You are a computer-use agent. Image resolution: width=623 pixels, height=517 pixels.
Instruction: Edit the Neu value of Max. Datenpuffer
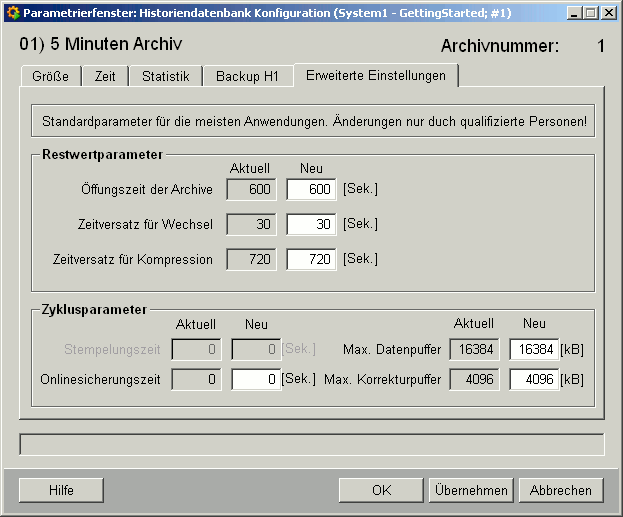534,349
